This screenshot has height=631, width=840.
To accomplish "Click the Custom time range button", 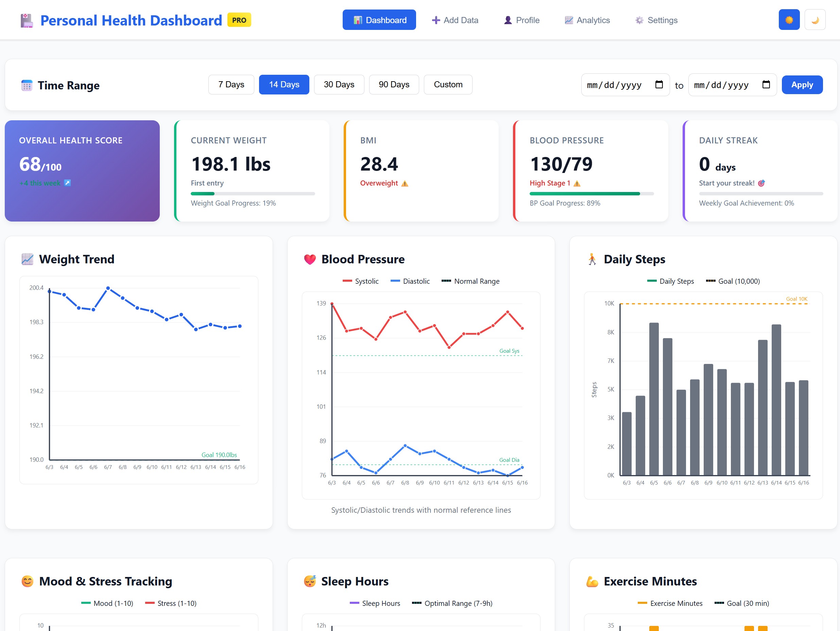I will [x=448, y=84].
